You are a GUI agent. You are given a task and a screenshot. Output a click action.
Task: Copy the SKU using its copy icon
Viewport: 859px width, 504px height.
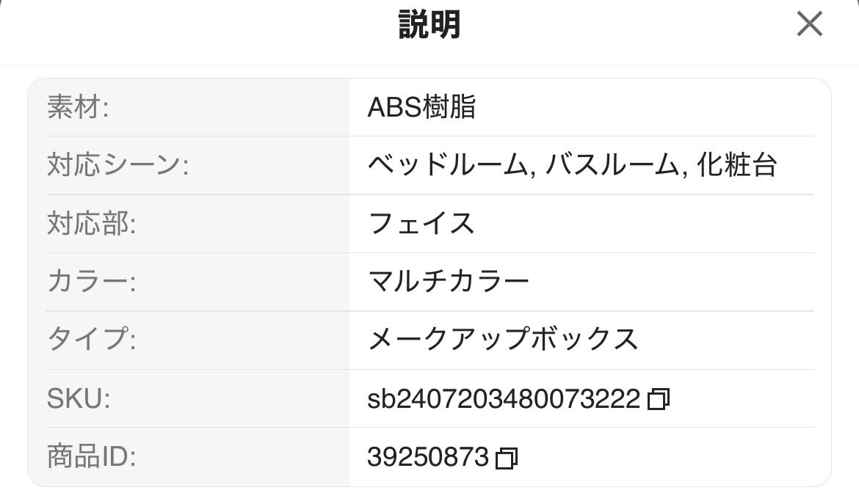(x=657, y=398)
